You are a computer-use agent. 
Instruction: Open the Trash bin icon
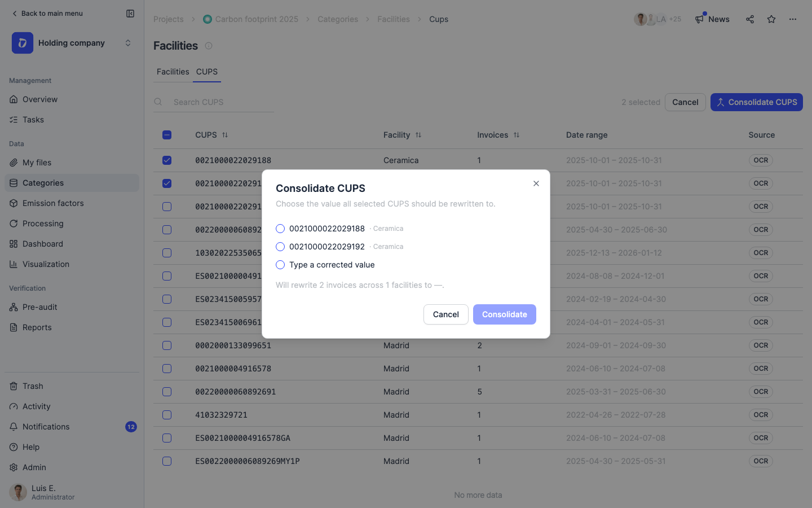14,386
